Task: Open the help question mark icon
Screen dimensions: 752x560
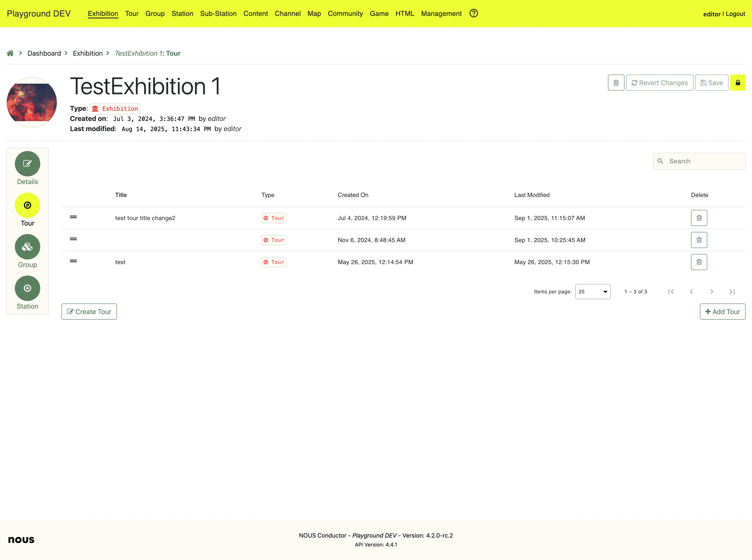Action: (474, 13)
